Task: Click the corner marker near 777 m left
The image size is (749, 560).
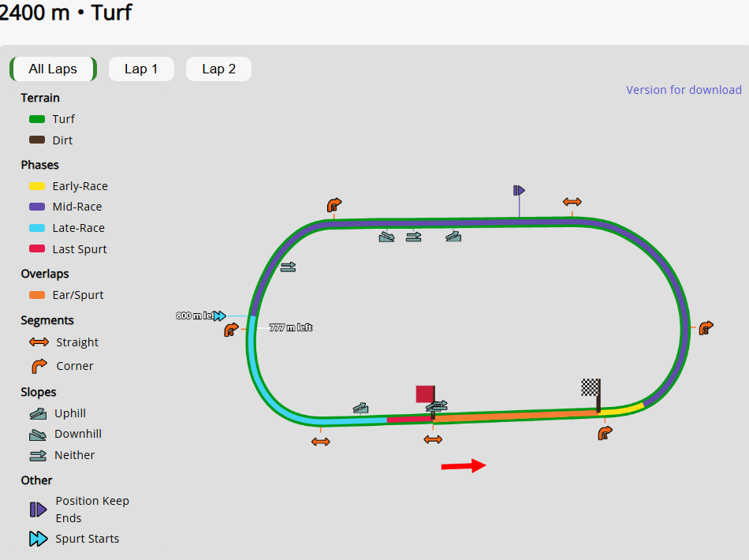Action: (231, 330)
